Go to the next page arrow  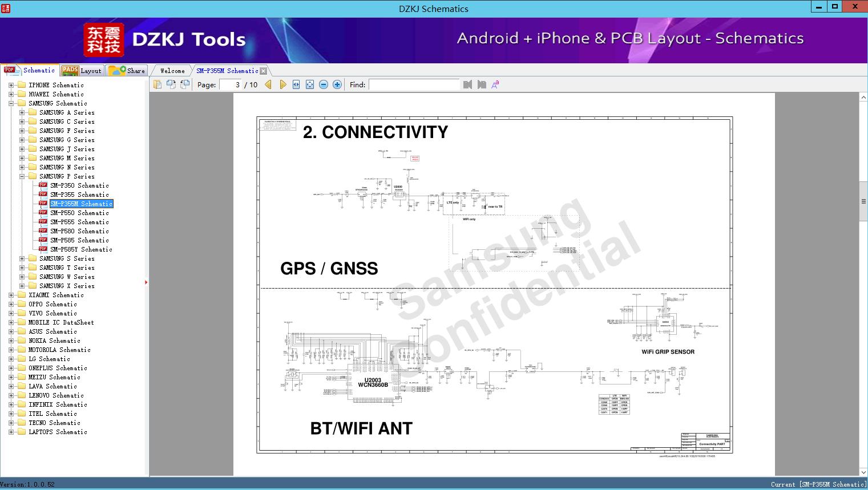tap(283, 84)
